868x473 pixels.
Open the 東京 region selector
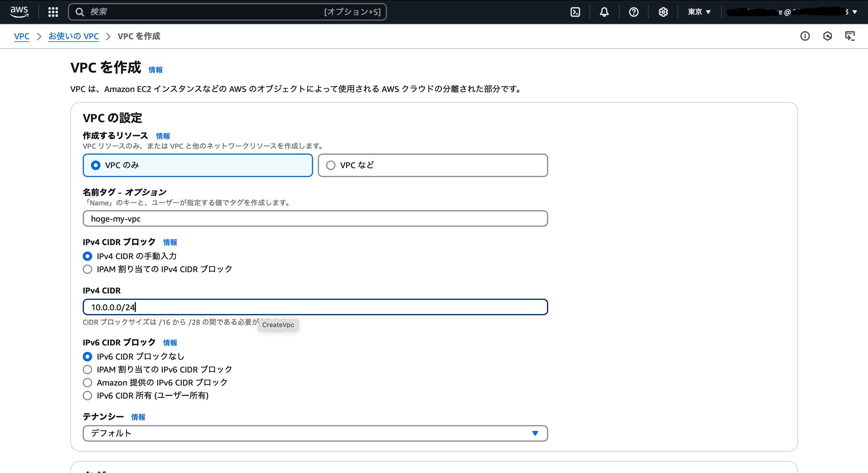click(x=699, y=12)
